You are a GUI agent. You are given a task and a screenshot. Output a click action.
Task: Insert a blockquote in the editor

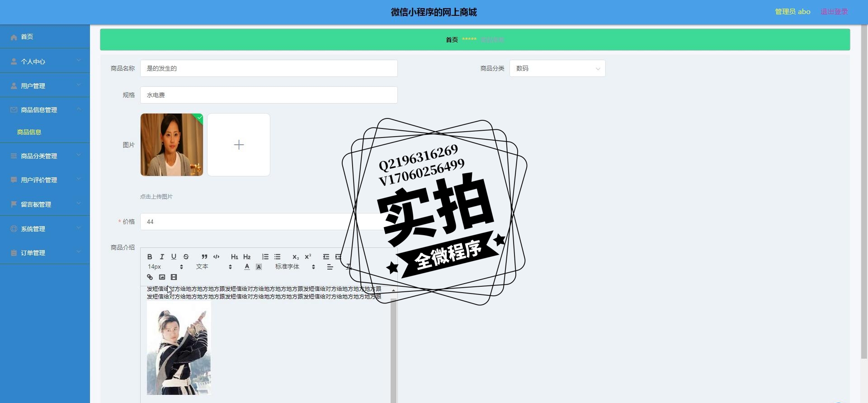click(x=204, y=256)
